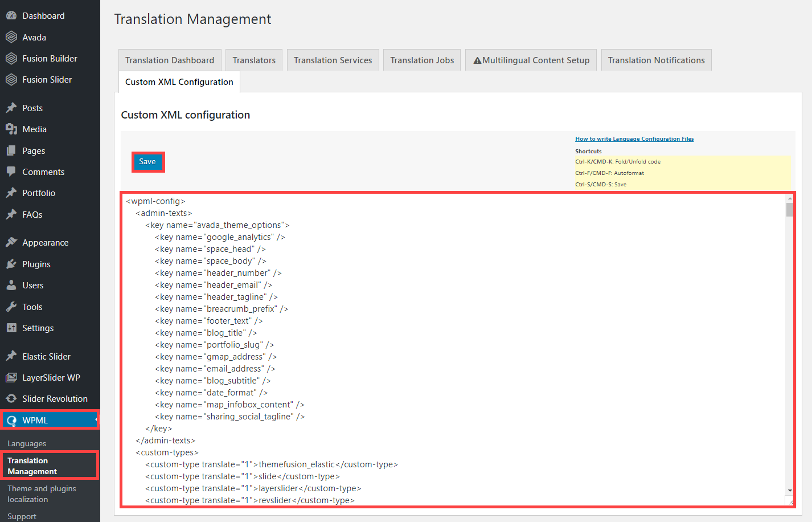Viewport: 812px width, 522px height.
Task: Click the Settings sliders icon
Action: 11,328
